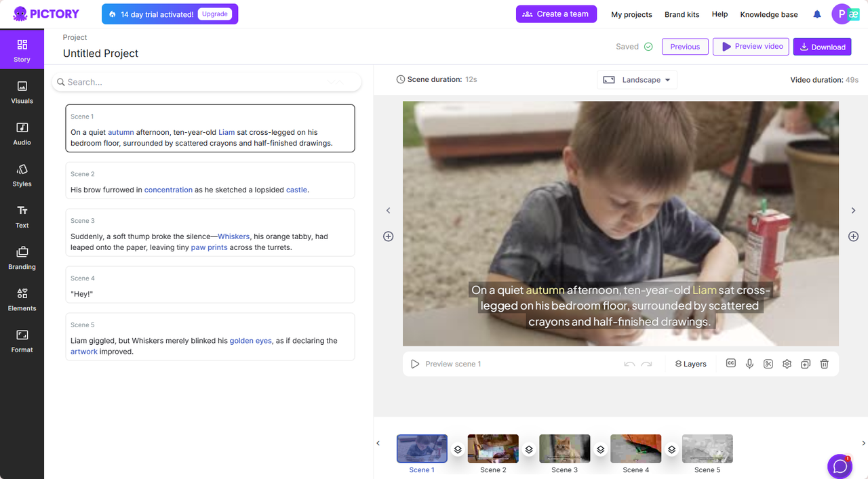
Task: Select the Scene 5 script card
Action: click(x=210, y=337)
